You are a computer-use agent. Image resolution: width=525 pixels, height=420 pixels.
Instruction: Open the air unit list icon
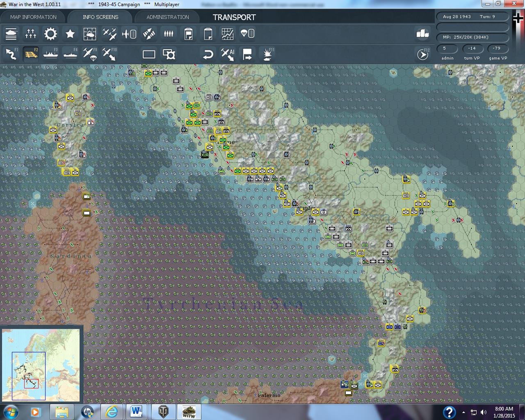129,34
